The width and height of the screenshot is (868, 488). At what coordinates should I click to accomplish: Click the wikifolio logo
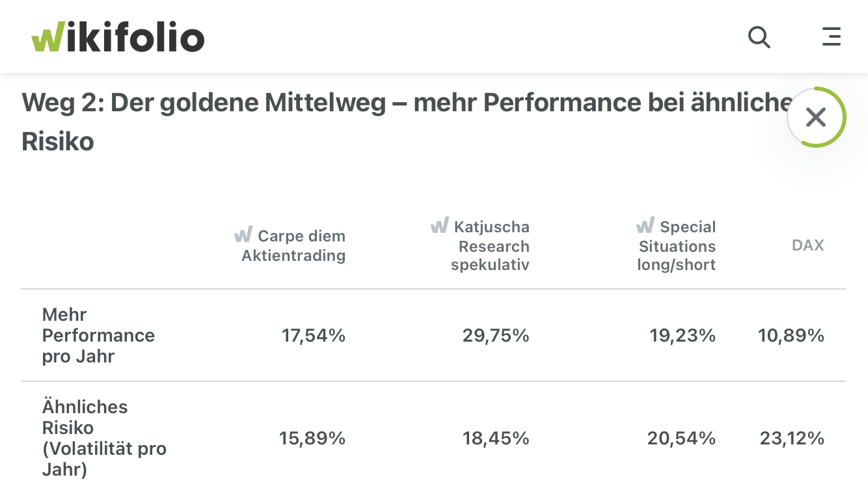(x=117, y=37)
